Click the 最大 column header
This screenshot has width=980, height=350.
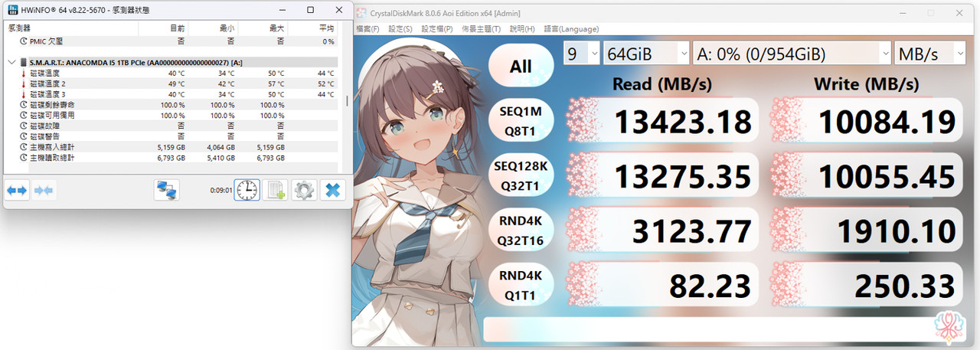click(263, 28)
